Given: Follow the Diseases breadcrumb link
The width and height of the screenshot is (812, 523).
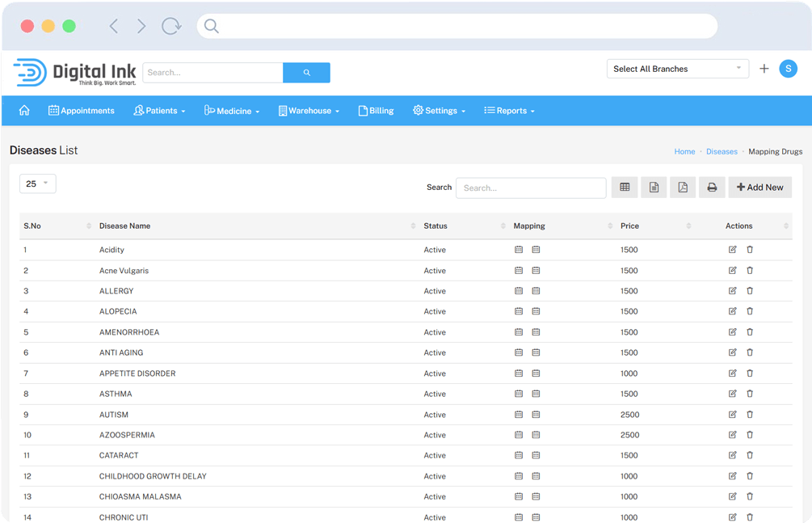Looking at the screenshot, I should (722, 151).
